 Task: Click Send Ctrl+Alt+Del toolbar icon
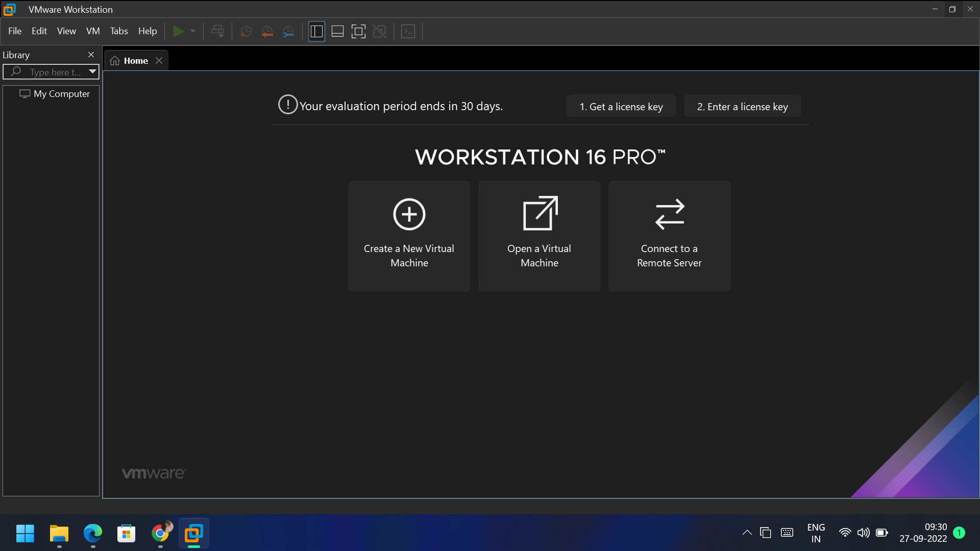click(217, 31)
